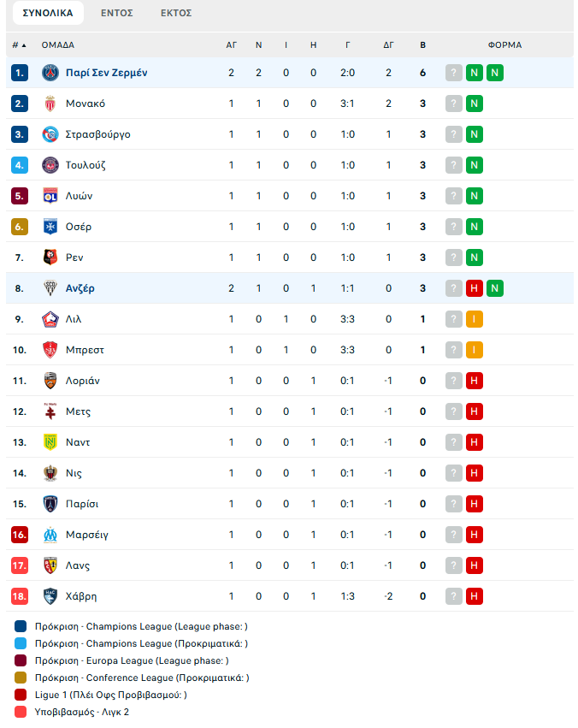Switch to the ΕΝΤΟΣ tab
The height and width of the screenshot is (728, 578).
point(117,13)
